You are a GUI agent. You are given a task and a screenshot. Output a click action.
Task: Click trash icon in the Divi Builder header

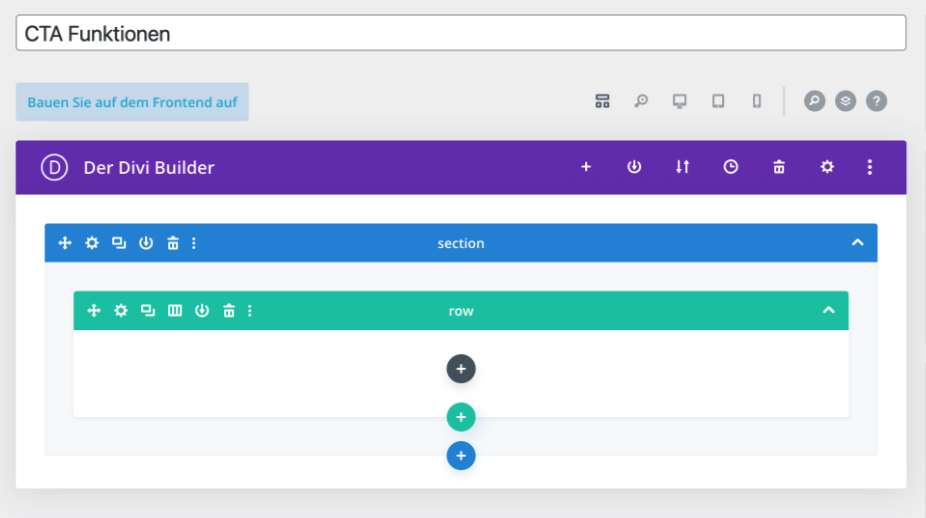point(779,167)
